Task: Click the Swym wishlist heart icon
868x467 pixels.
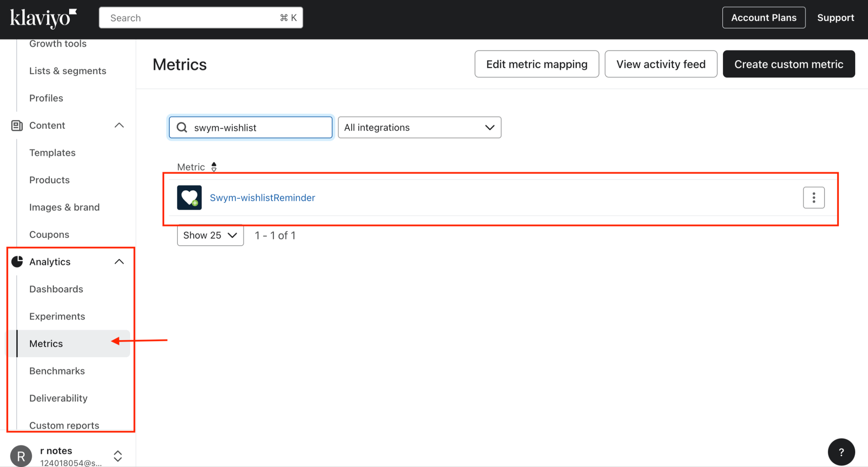Action: pyautogui.click(x=189, y=197)
